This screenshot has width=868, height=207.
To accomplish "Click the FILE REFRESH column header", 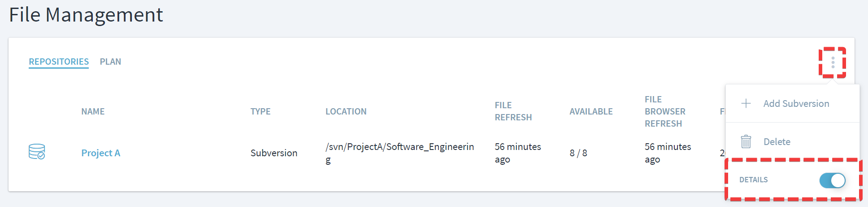I will click(513, 111).
